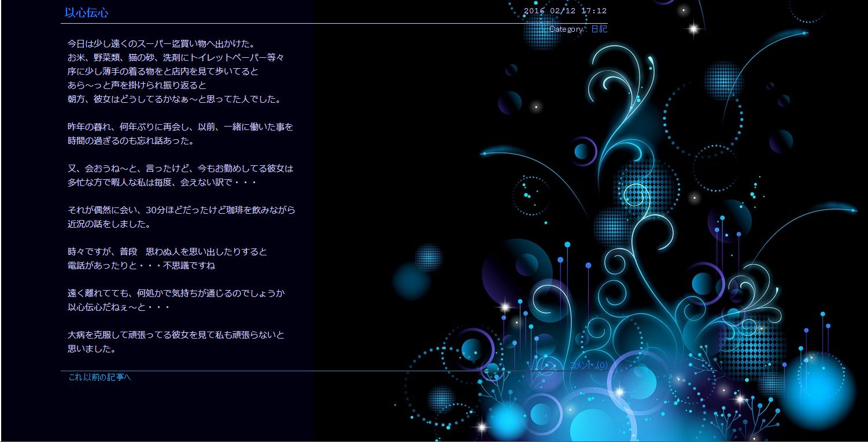The image size is (868, 442).
Task: Click the line starting お米、野菜類
Action: tap(175, 58)
